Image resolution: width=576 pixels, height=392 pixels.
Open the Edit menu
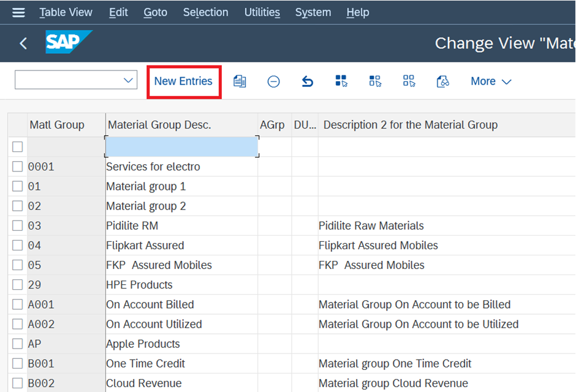118,12
